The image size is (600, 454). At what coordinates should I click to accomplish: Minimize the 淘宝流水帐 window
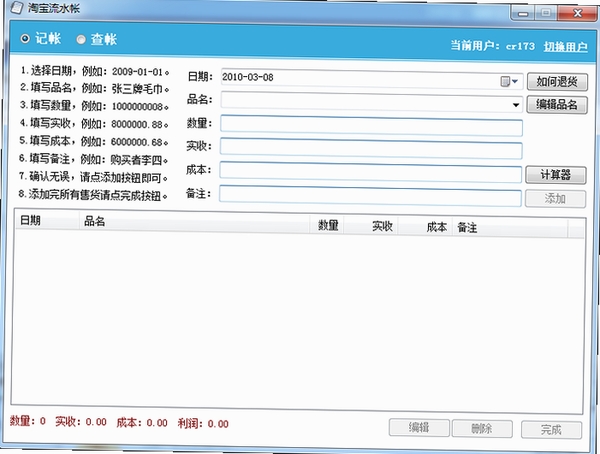tap(523, 14)
